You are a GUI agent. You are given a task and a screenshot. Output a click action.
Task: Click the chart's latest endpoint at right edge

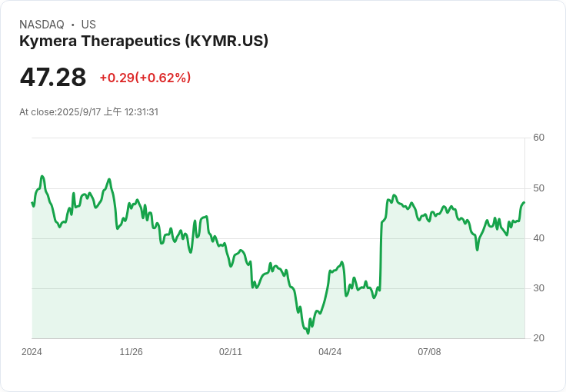(x=524, y=203)
